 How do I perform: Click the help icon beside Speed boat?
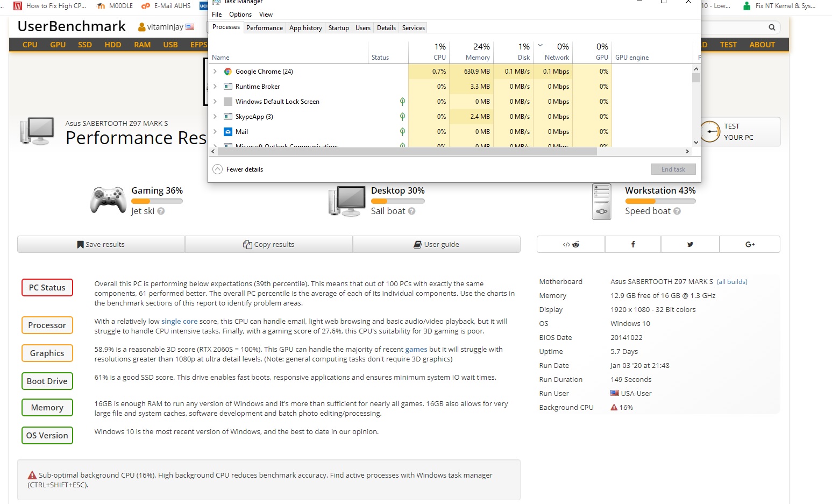coord(677,211)
